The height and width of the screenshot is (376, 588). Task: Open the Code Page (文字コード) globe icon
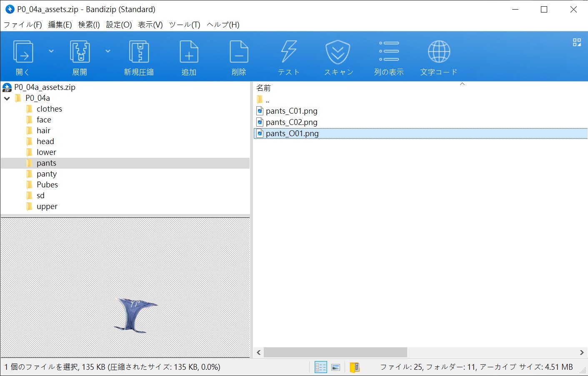coord(439,52)
